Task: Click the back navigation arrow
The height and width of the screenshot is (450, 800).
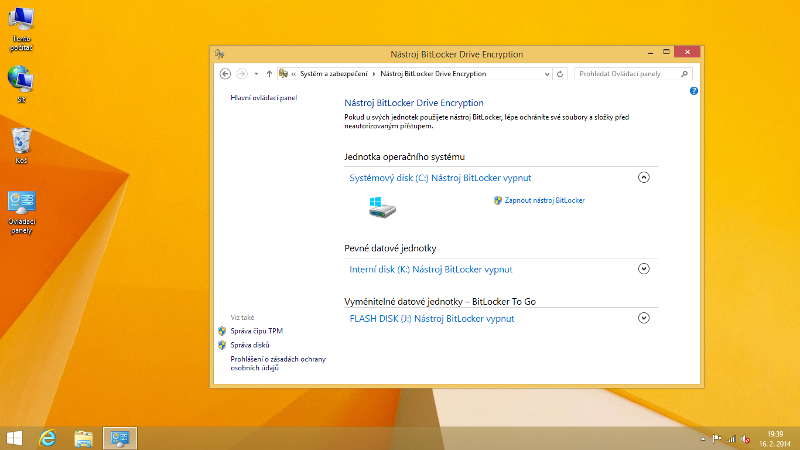Action: (x=225, y=74)
